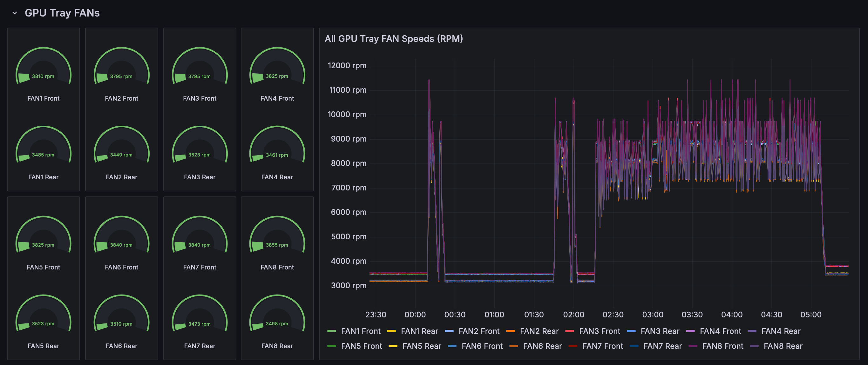This screenshot has width=868, height=365.
Task: Click the 05:00 time axis label
Action: coord(811,315)
